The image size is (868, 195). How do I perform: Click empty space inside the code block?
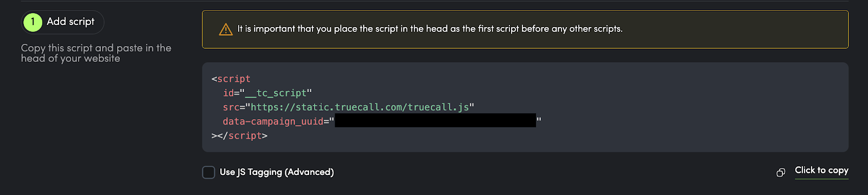pos(678,108)
